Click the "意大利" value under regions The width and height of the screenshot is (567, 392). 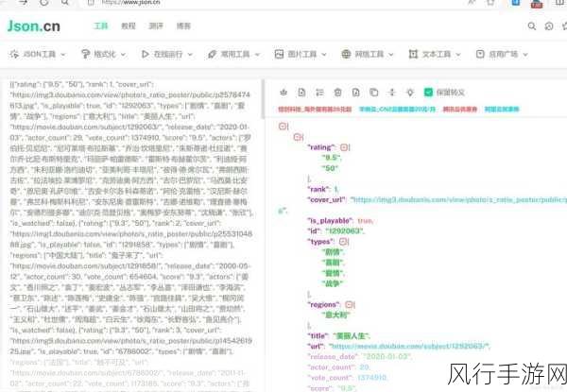[x=335, y=315]
